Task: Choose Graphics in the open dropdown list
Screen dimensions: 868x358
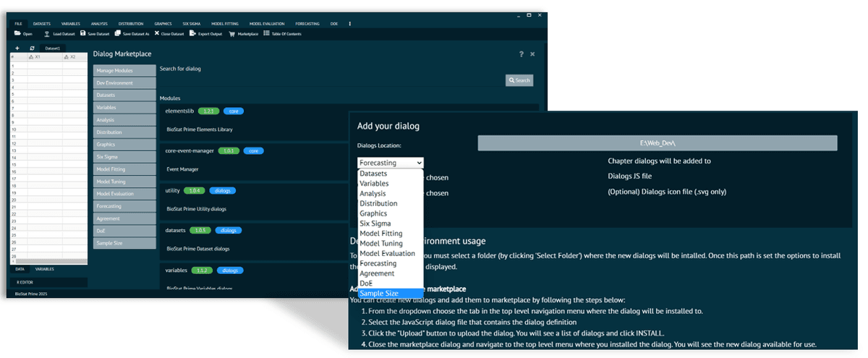Action: pyautogui.click(x=391, y=213)
